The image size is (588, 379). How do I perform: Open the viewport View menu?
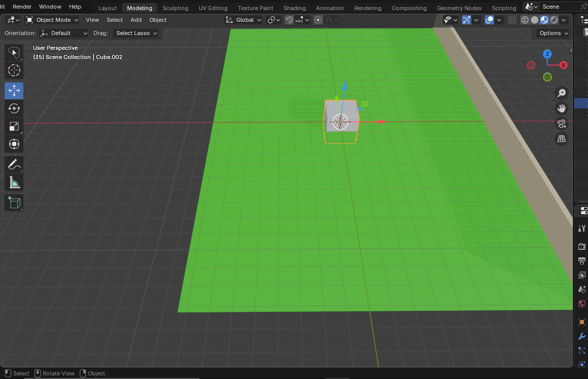click(92, 20)
